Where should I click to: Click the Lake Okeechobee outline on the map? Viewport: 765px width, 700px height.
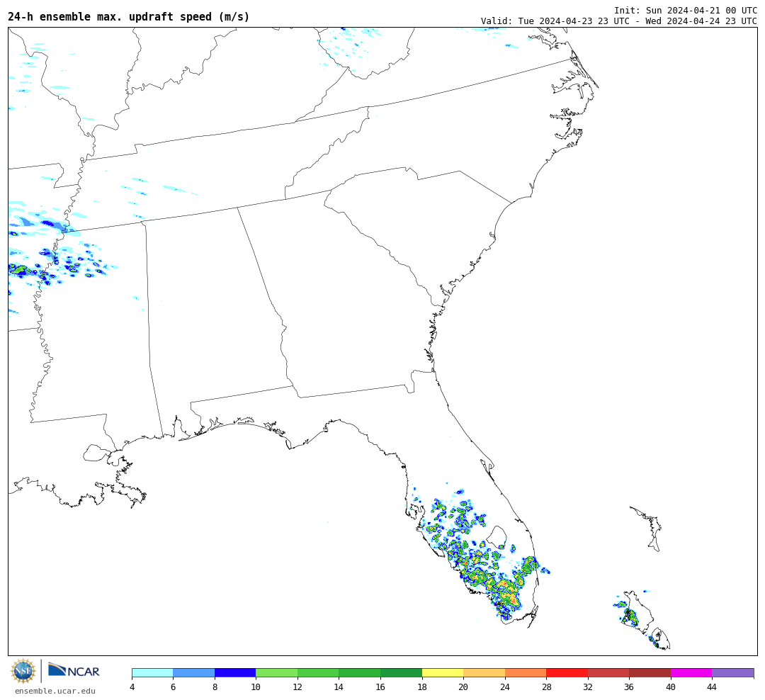[x=497, y=537]
